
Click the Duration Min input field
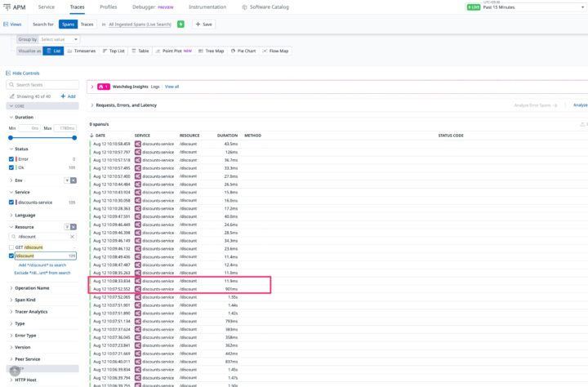coord(29,128)
